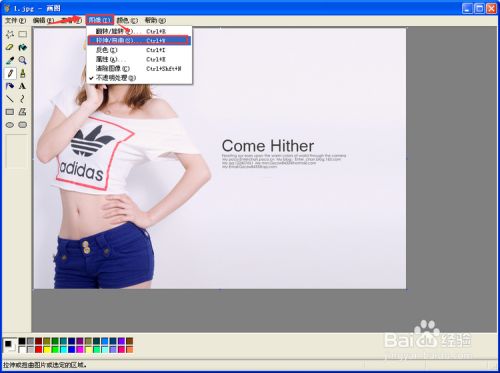This screenshot has height=373, width=500.
Task: Pick the pale yellow palette swatch
Action: coord(88,350)
